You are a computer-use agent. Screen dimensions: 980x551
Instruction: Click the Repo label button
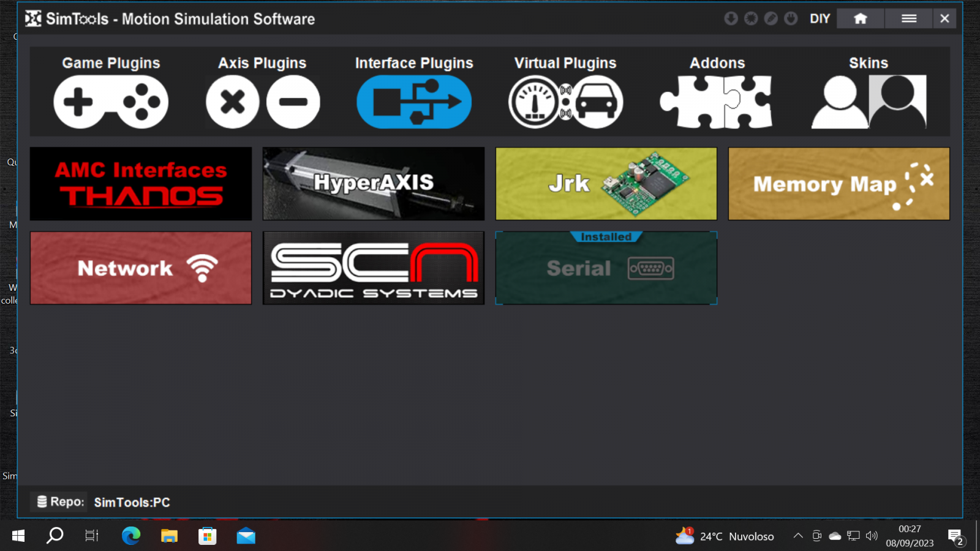(59, 502)
